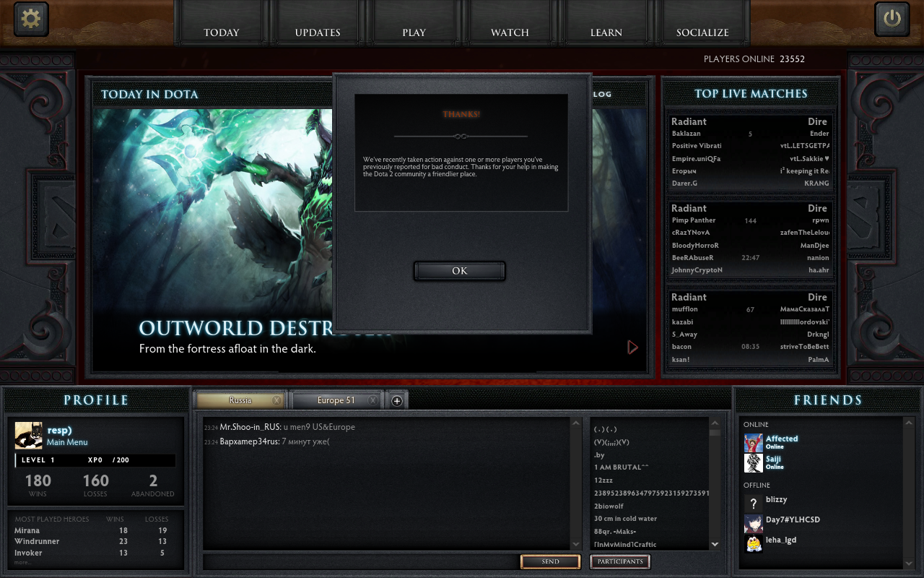Click the Affected friend name
924x578 pixels.
click(x=782, y=439)
